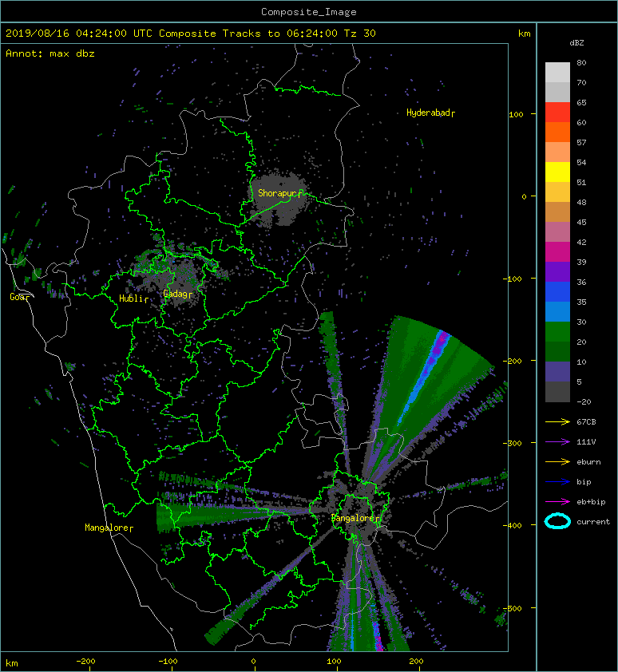Click the grey echo cluster at Shorapur
This screenshot has height=672, width=618.
coord(279,199)
